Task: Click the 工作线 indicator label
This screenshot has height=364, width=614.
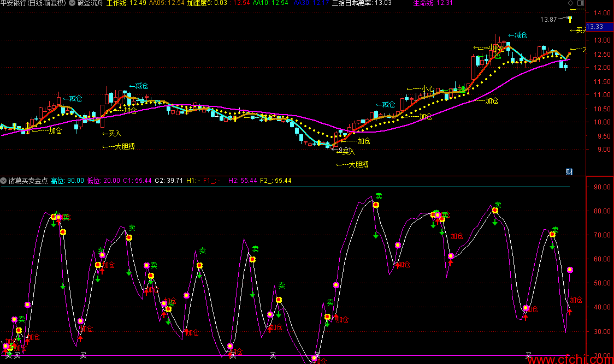Action: [116, 3]
